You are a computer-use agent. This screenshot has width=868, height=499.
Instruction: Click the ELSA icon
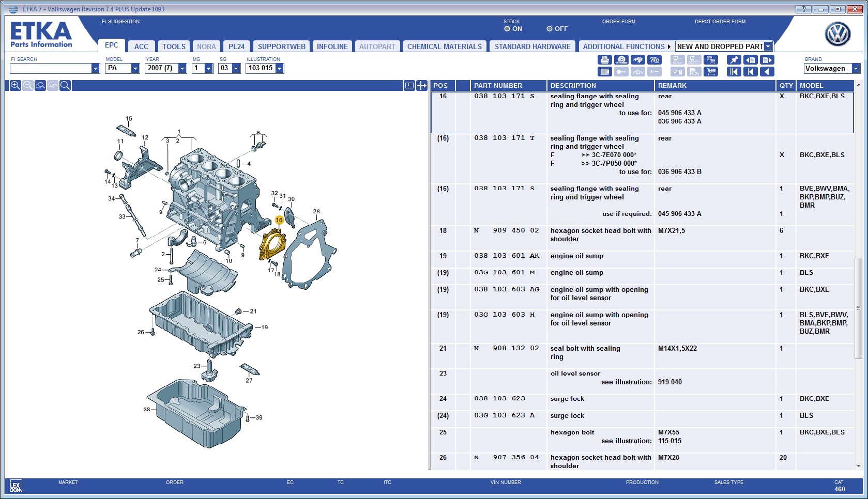678,60
